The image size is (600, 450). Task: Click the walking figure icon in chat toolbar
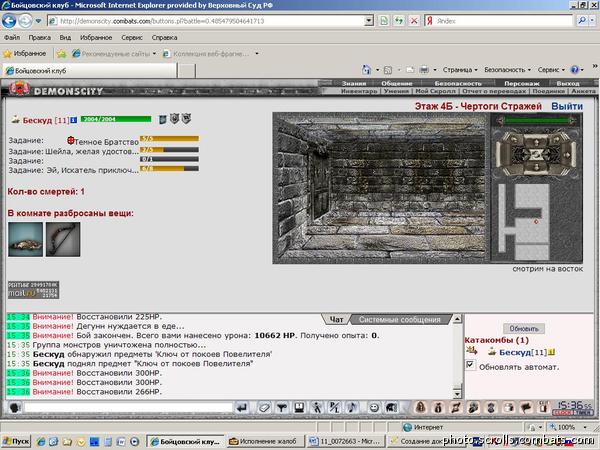pos(317,408)
